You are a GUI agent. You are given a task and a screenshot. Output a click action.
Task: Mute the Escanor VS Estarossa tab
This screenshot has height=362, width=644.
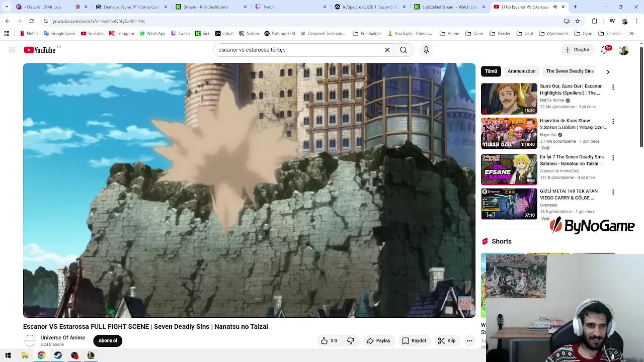(x=555, y=7)
